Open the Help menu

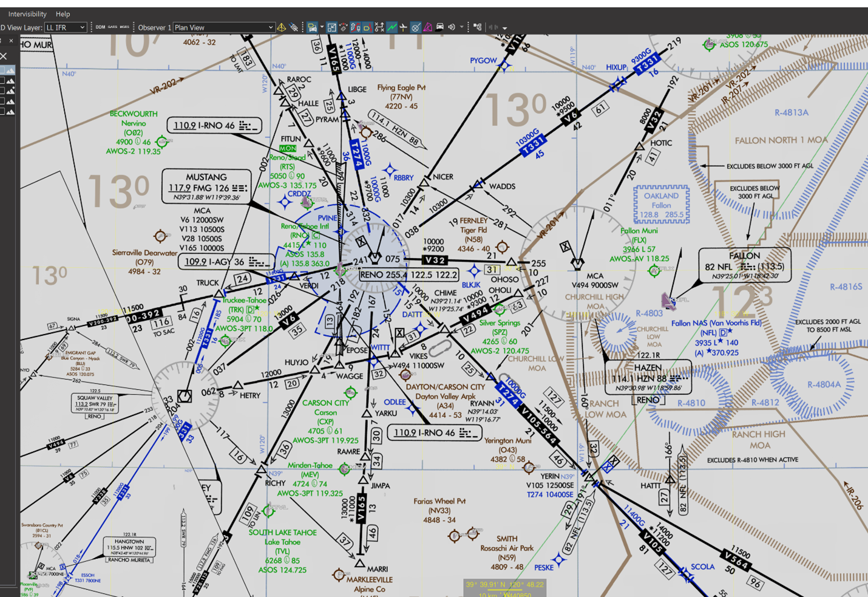[63, 14]
